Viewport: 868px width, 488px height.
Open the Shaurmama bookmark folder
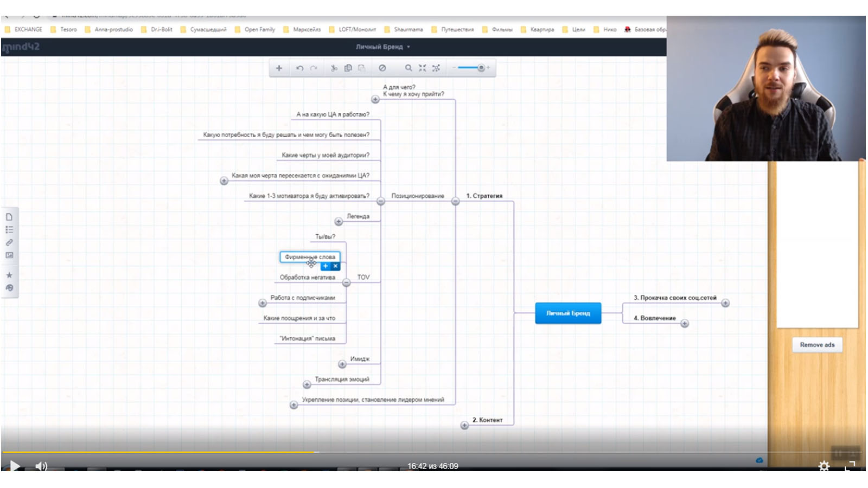[404, 29]
